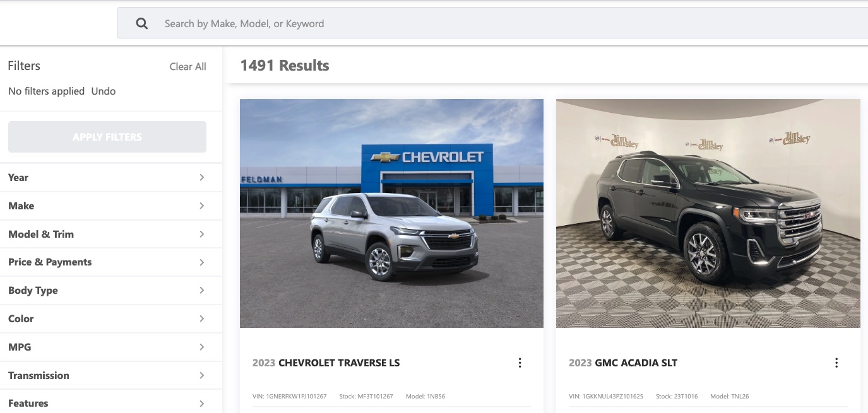The width and height of the screenshot is (868, 413).
Task: Open the 2023 GMC Acadia SLT title
Action: point(623,363)
